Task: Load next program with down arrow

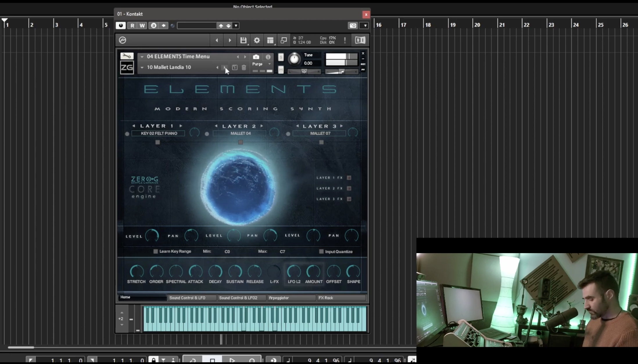Action: [229, 26]
